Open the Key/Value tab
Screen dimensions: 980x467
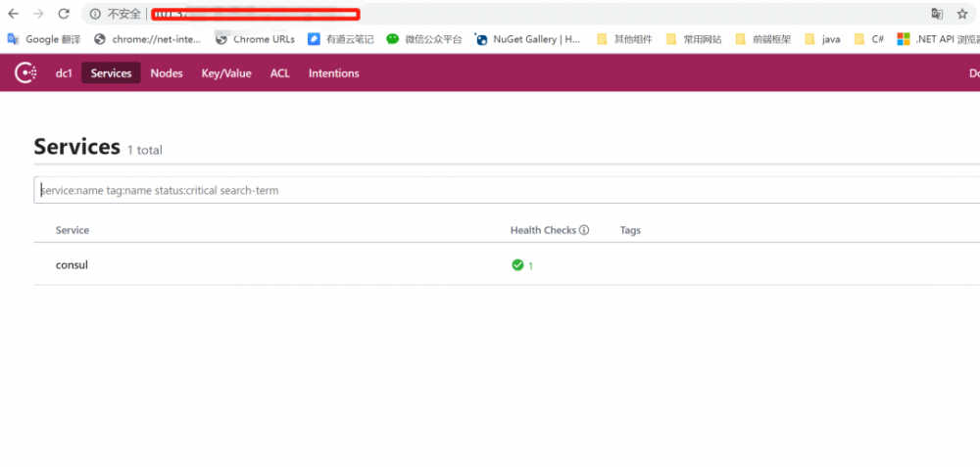tap(226, 73)
